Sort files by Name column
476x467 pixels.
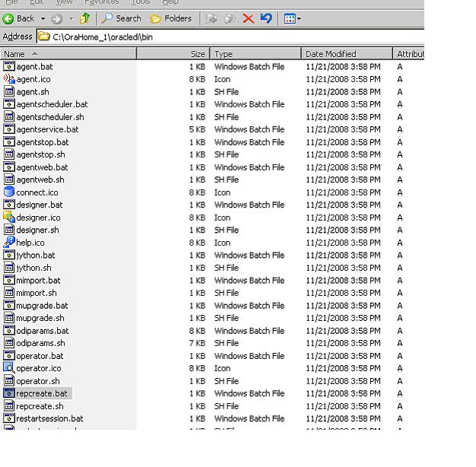click(x=68, y=54)
